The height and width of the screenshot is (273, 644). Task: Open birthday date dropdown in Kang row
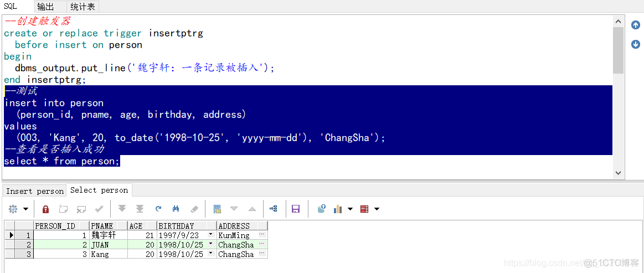point(211,254)
